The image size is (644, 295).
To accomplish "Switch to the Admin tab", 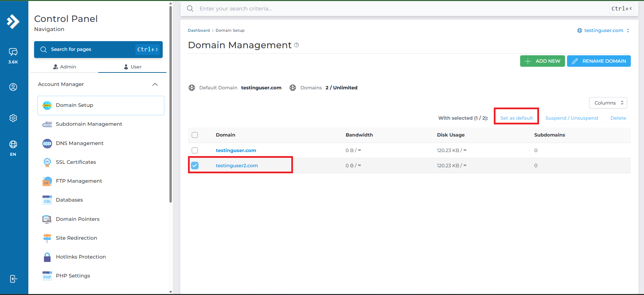I will click(64, 67).
